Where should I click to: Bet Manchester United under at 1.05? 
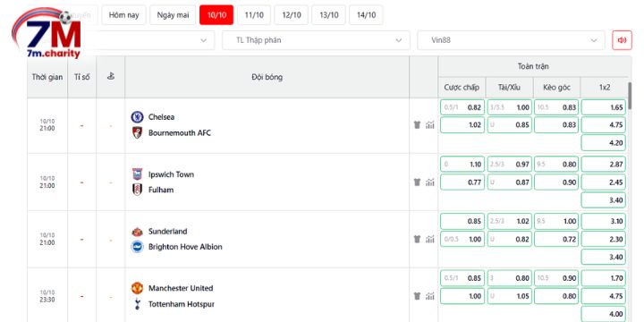(510, 296)
